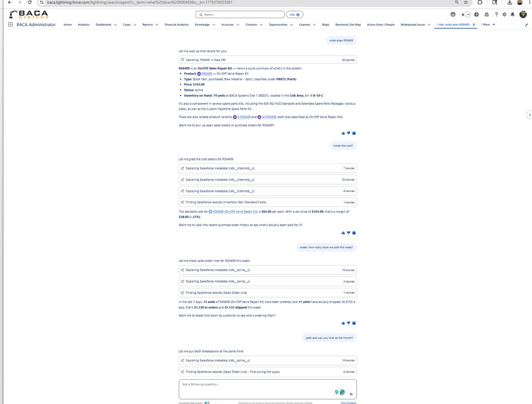Image resolution: width=532 pixels, height=404 pixels.
Task: Expand Finding Salesforce records (Inventory Item Standard Costs)
Action: tap(267, 202)
